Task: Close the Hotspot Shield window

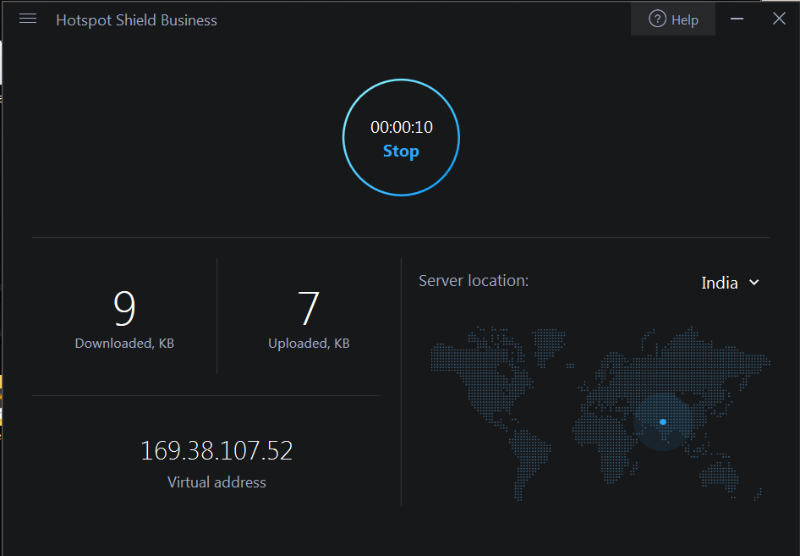Action: 779,19
